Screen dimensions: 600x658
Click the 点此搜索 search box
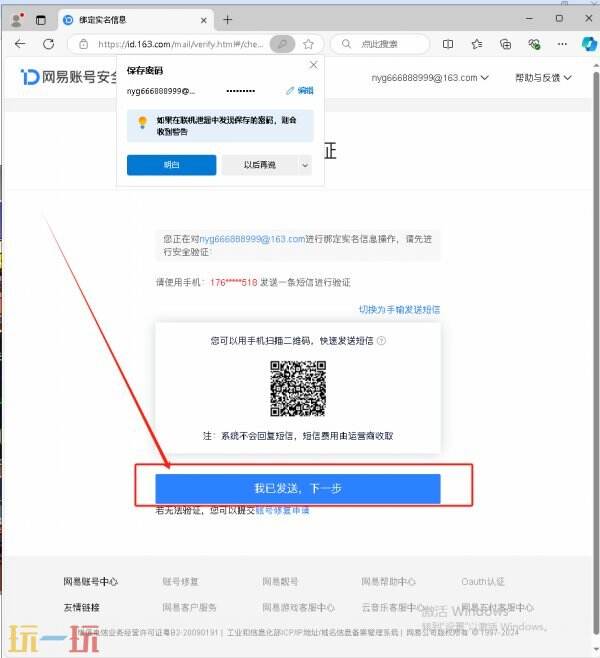pyautogui.click(x=379, y=44)
